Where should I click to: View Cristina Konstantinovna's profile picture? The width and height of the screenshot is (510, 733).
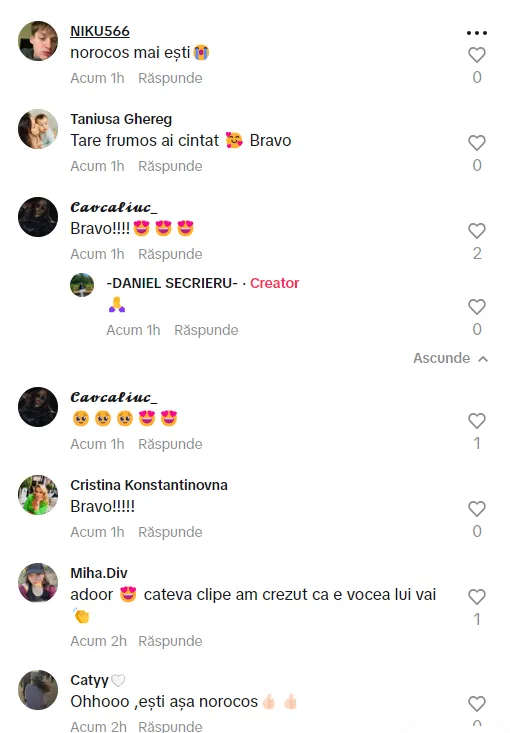point(38,495)
